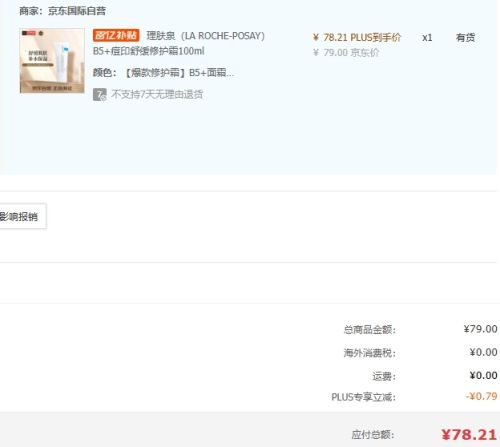This screenshot has height=447, width=500.
Task: Click the red ¥78.21 total payable amount
Action: point(469,435)
